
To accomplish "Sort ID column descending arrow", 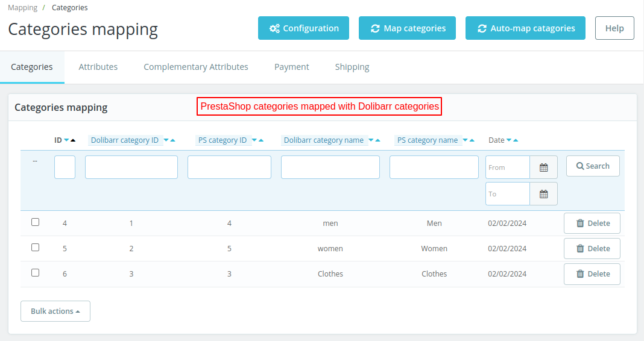I will (66, 140).
